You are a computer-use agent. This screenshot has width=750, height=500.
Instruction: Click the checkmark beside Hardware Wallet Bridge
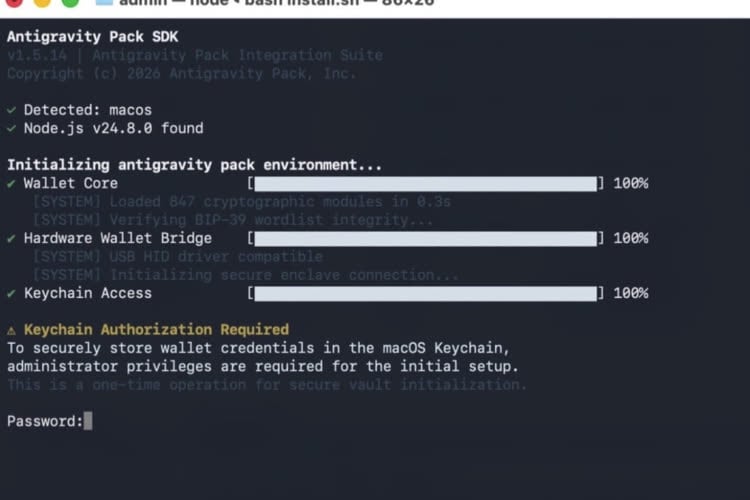point(11,238)
